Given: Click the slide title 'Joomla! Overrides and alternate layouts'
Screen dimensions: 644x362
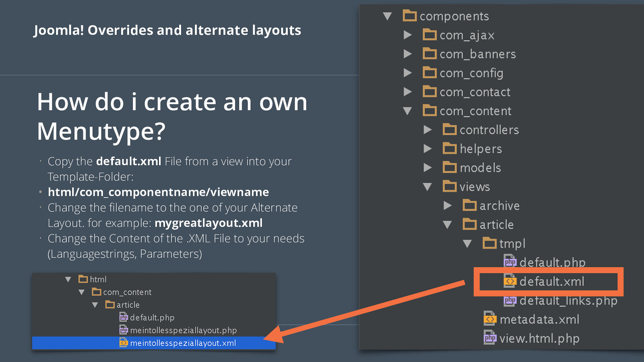Looking at the screenshot, I should point(167,30).
